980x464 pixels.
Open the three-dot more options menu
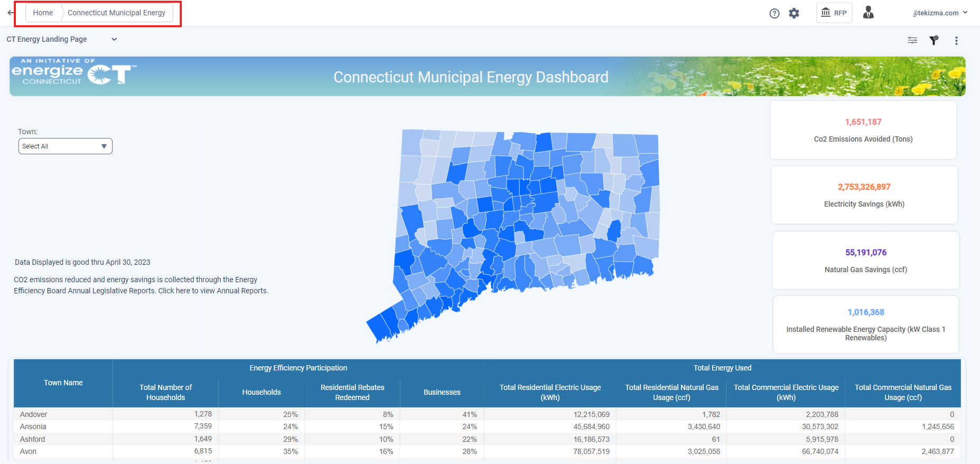point(956,41)
